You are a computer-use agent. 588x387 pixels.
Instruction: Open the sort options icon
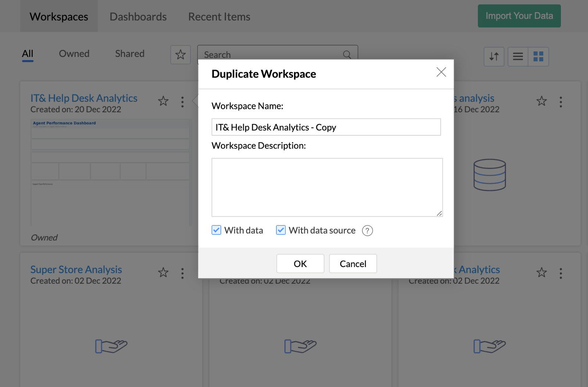click(x=494, y=57)
